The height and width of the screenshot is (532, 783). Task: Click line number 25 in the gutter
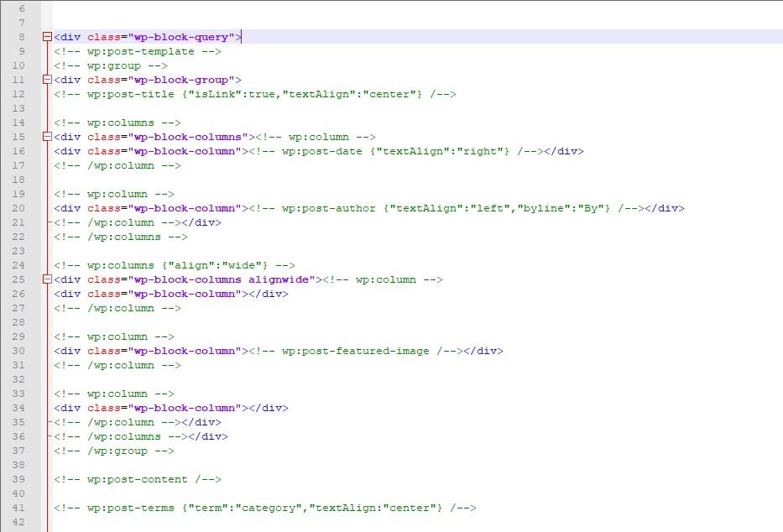(18, 279)
